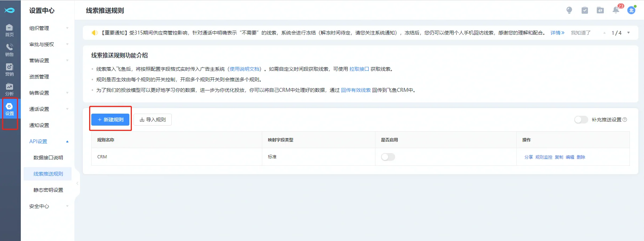Open 使用说明文档 link
Viewport: 644px width, 241px height.
(x=245, y=69)
